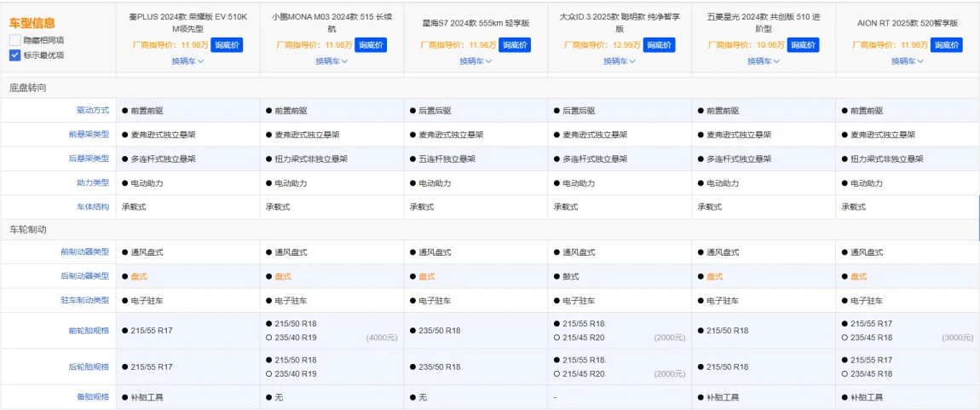The width and height of the screenshot is (980, 410).
Task: Click the 驱动方式 row label
Action: tap(93, 111)
